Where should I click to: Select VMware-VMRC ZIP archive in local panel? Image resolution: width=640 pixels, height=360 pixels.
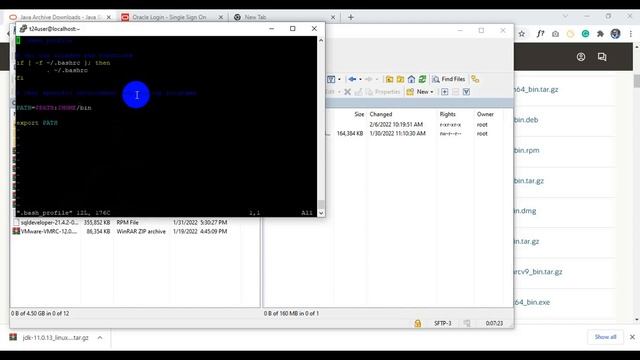coord(49,231)
